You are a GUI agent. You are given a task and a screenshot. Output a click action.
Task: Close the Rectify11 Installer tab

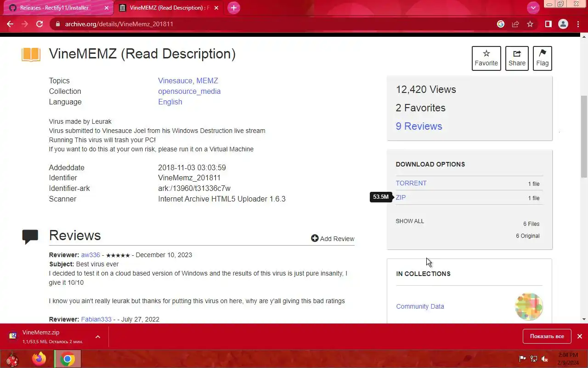[x=107, y=8]
